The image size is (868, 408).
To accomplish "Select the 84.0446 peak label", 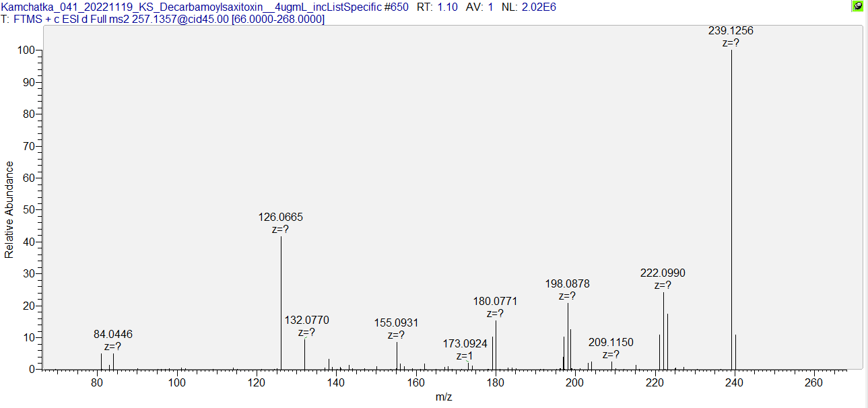I will (x=112, y=335).
